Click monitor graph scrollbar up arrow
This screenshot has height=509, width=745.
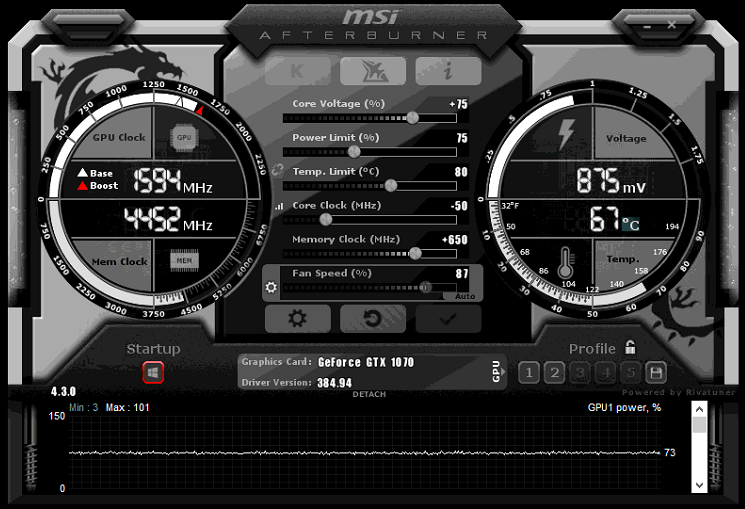pos(699,409)
